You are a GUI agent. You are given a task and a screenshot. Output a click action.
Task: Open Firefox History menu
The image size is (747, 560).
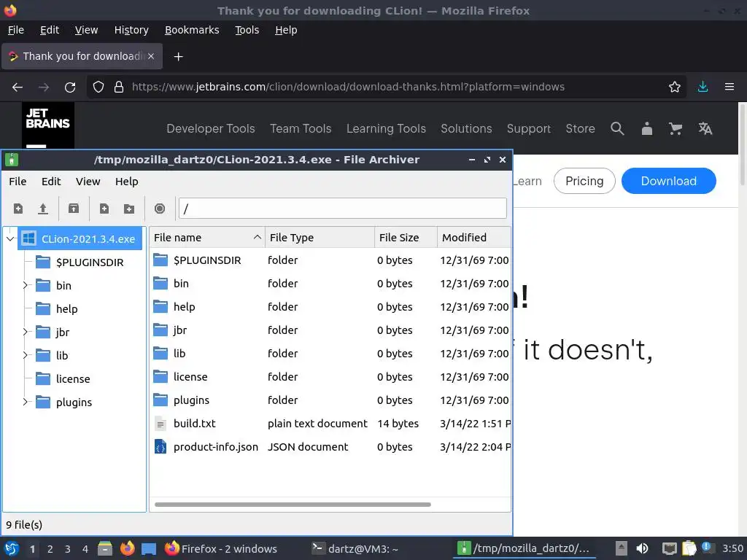pos(131,30)
